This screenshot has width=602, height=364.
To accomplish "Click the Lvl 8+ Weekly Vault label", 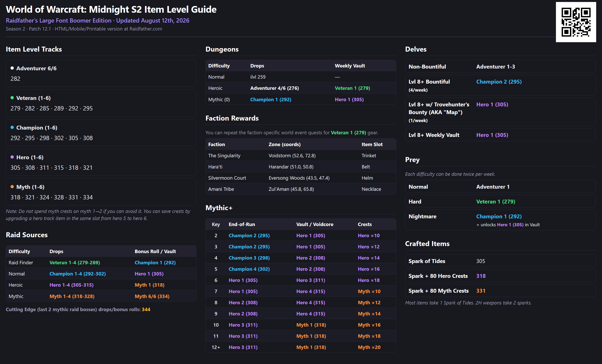I will coord(434,135).
